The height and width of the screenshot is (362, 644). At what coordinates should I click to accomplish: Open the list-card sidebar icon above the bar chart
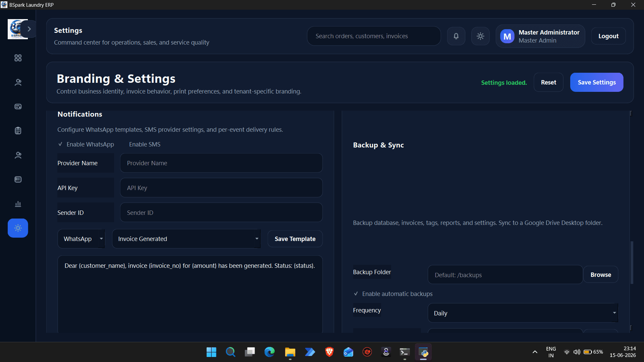tap(18, 179)
